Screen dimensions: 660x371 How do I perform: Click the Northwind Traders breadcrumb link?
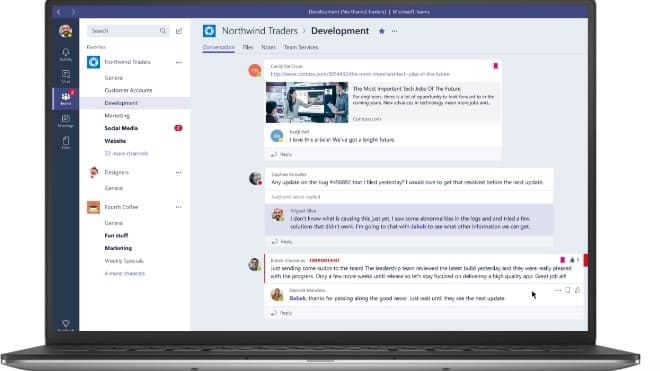pos(260,31)
